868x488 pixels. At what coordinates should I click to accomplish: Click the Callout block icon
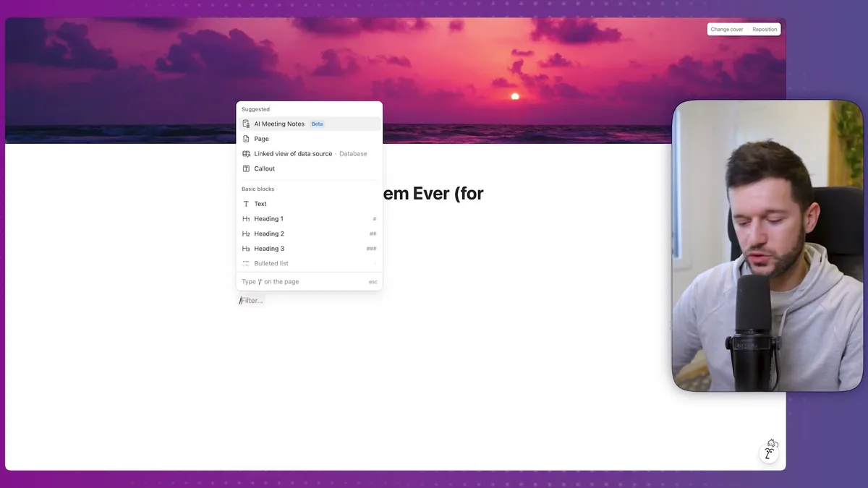(246, 168)
